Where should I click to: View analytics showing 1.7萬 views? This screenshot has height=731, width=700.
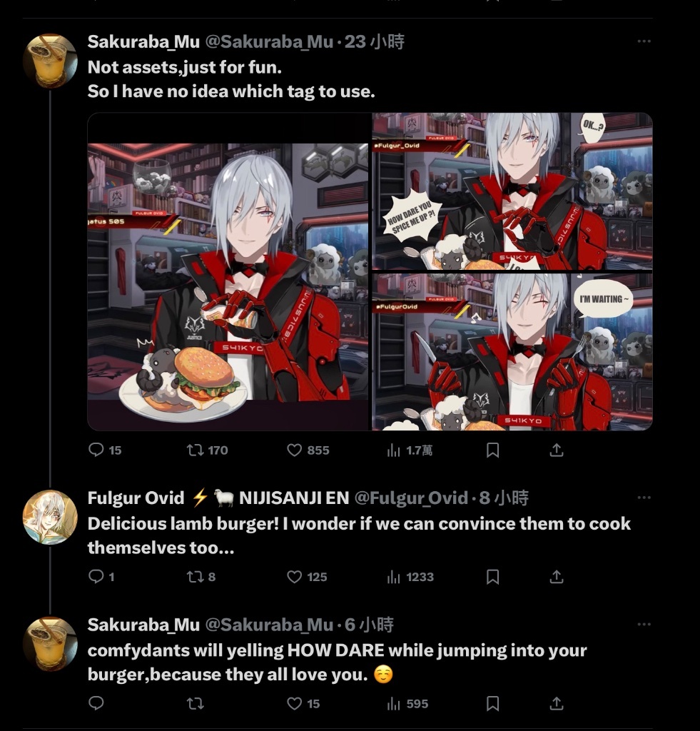(410, 450)
